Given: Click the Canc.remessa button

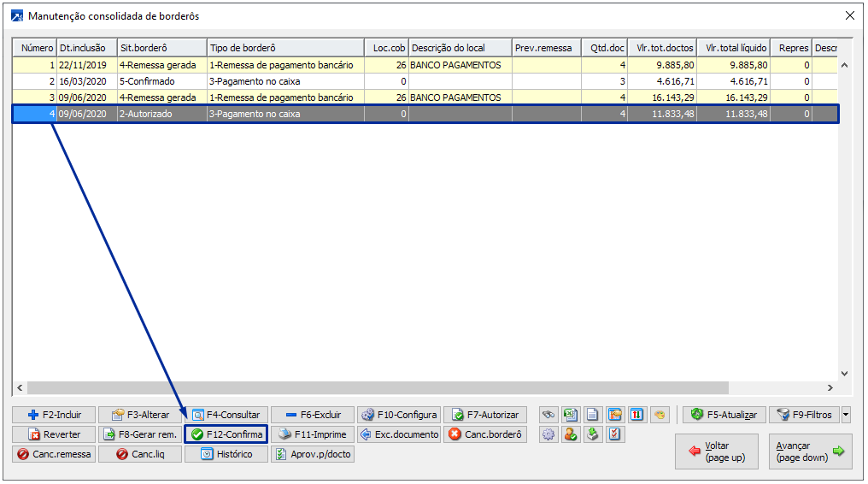Looking at the screenshot, I should pos(55,454).
